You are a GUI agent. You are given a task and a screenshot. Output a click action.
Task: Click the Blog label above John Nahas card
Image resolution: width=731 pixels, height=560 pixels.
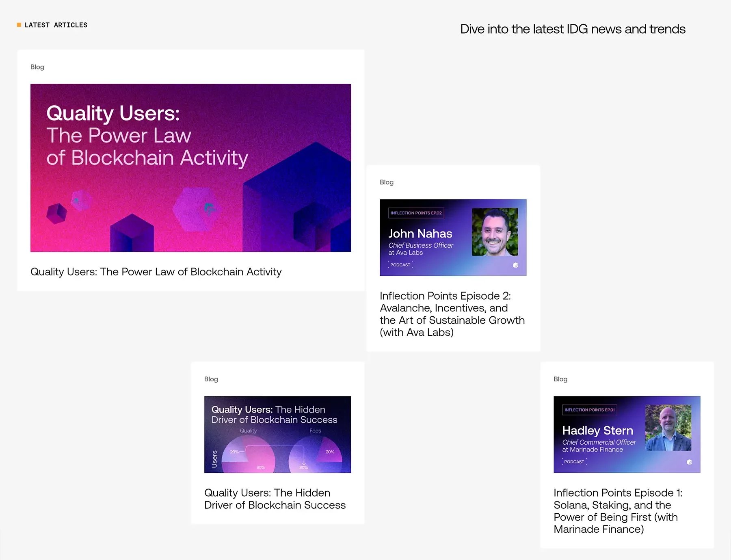pyautogui.click(x=387, y=182)
